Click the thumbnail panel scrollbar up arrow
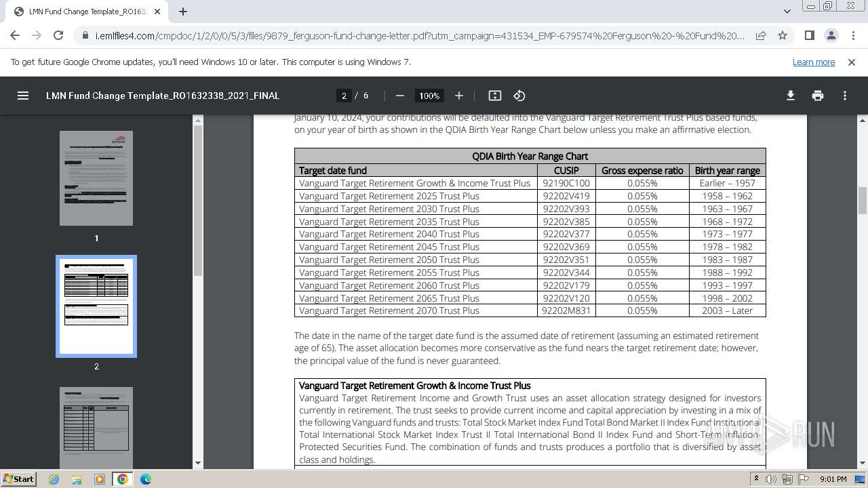Image resolution: width=868 pixels, height=488 pixels. click(x=198, y=121)
